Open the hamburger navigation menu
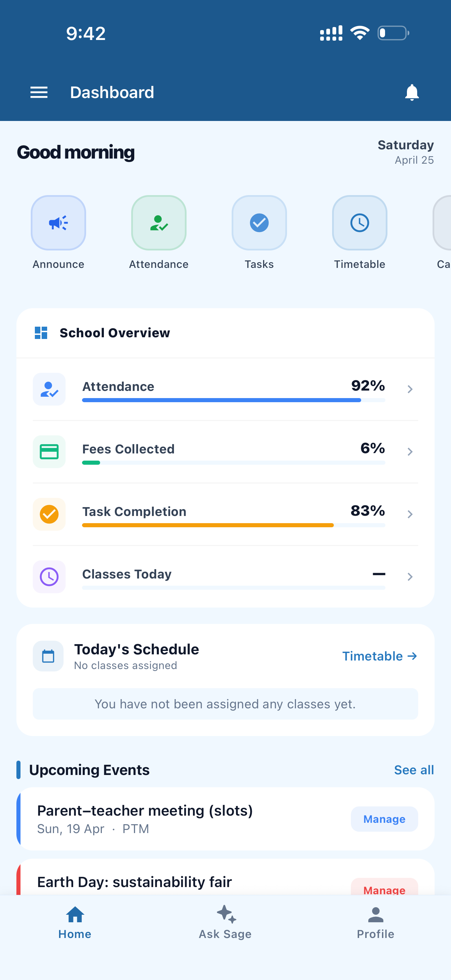 pos(39,93)
